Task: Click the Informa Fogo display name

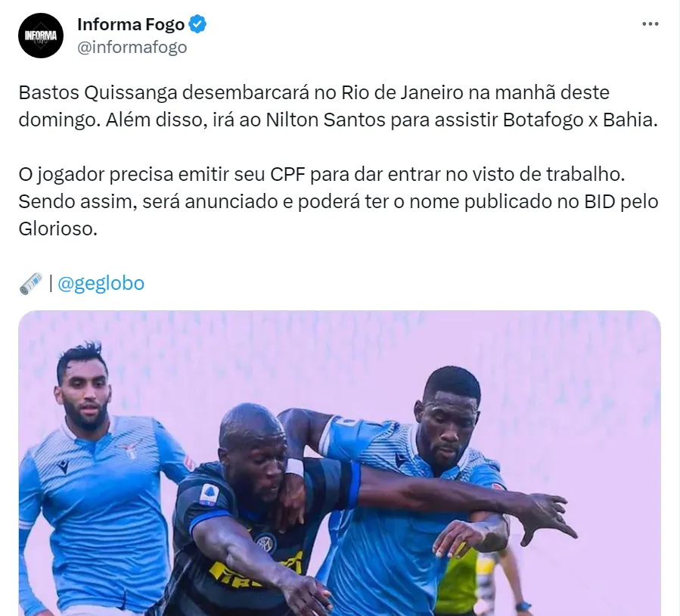Action: coord(131,25)
